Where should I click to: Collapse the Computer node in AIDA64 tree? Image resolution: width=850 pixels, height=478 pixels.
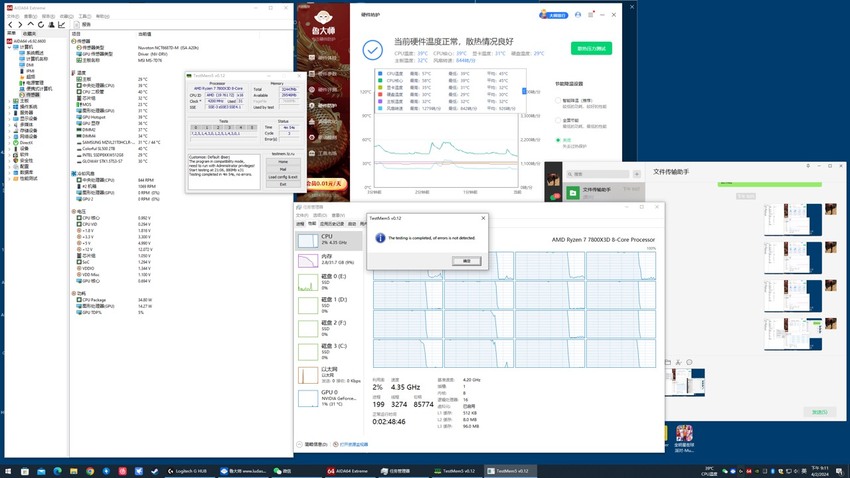9,47
